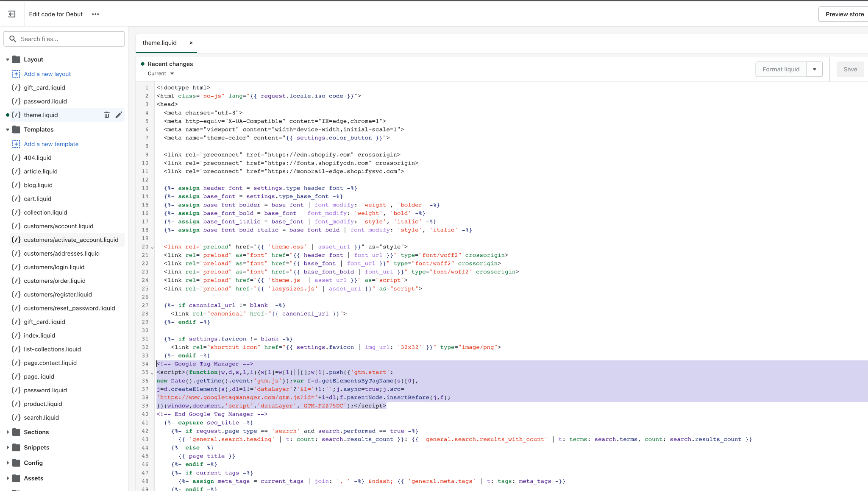
Task: Close the theme.liquid tab
Action: tap(191, 43)
